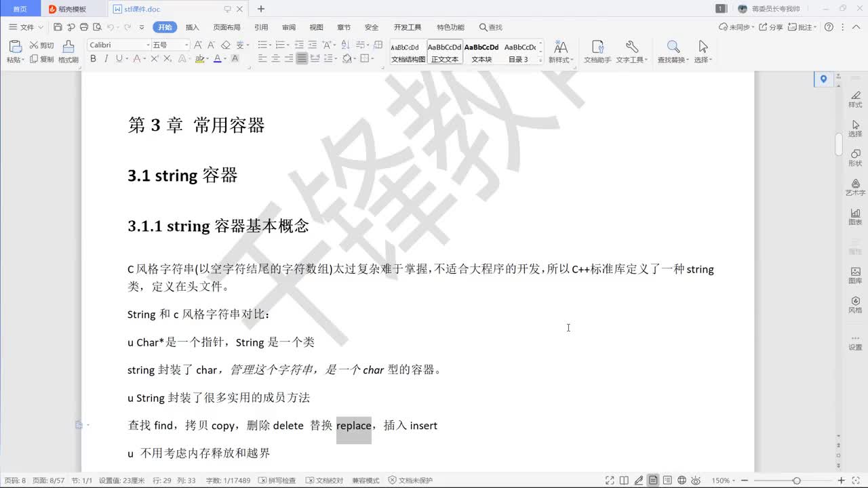
Task: Switch to the References (引用) tab
Action: point(261,27)
